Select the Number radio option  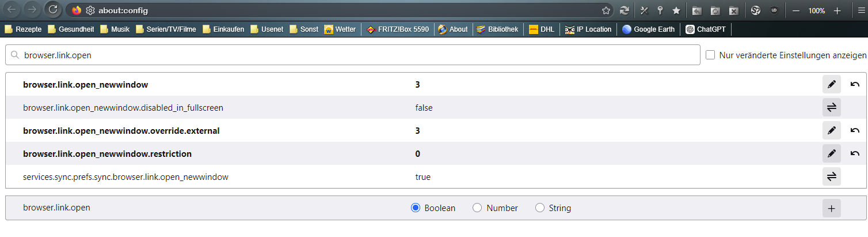click(477, 208)
